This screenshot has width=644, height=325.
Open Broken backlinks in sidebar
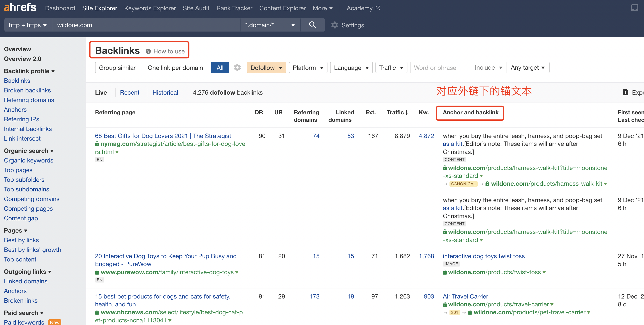(x=28, y=90)
